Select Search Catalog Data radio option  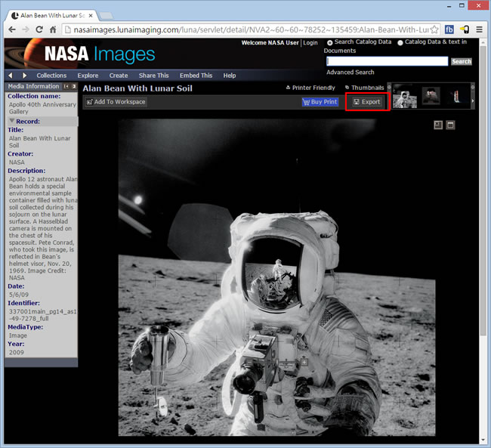pyautogui.click(x=330, y=42)
